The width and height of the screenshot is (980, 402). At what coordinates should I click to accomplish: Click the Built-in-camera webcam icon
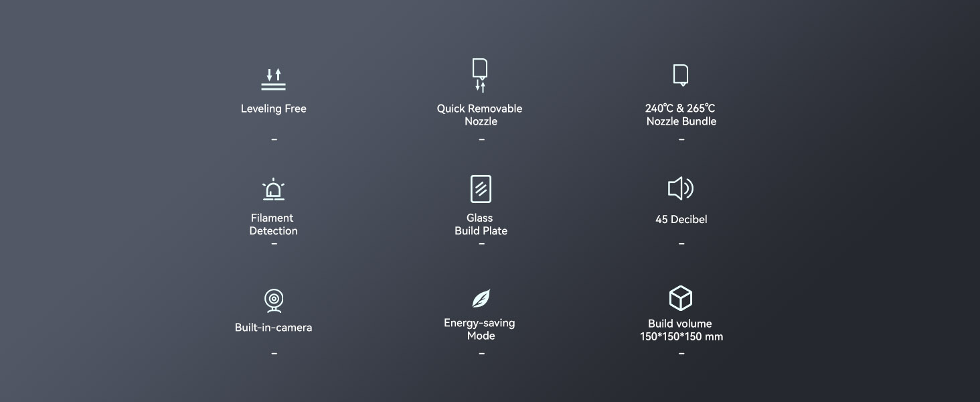pos(274,301)
